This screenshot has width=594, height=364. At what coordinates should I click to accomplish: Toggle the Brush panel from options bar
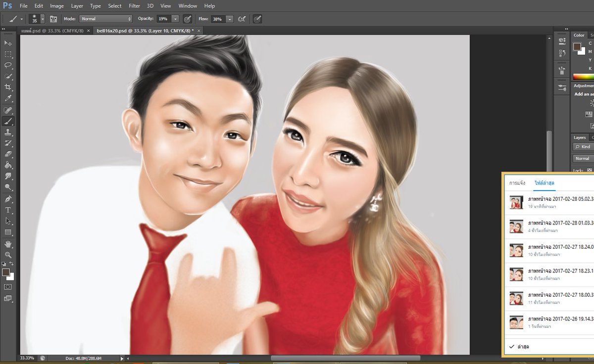[x=53, y=19]
